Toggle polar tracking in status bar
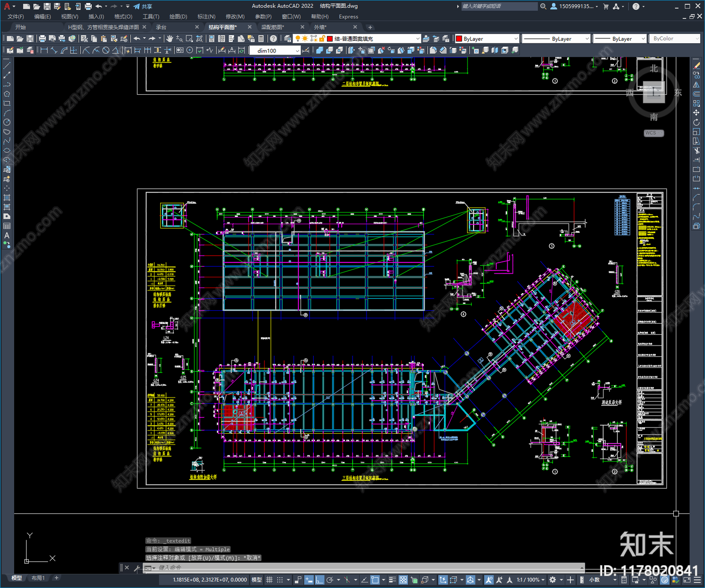The width and height of the screenshot is (705, 588). coord(330,580)
